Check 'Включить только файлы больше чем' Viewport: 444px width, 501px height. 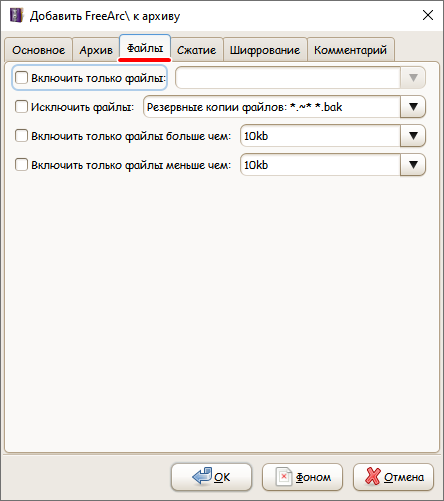21,136
